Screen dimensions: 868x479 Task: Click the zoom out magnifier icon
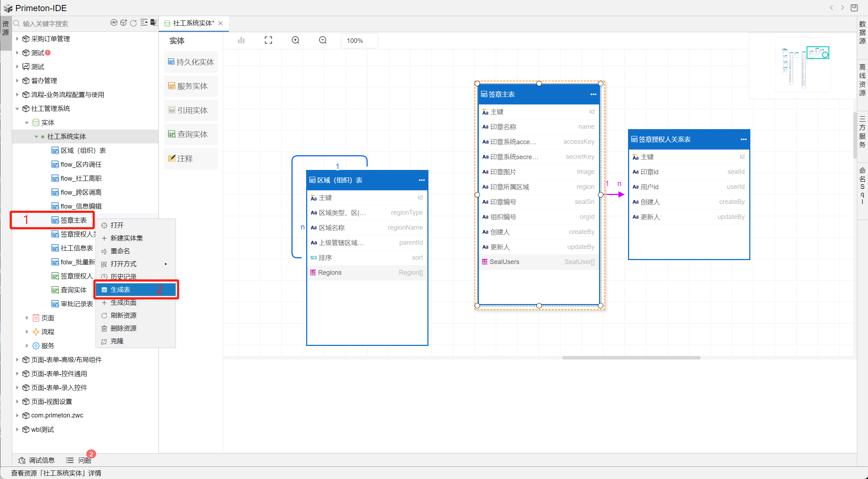tap(323, 40)
